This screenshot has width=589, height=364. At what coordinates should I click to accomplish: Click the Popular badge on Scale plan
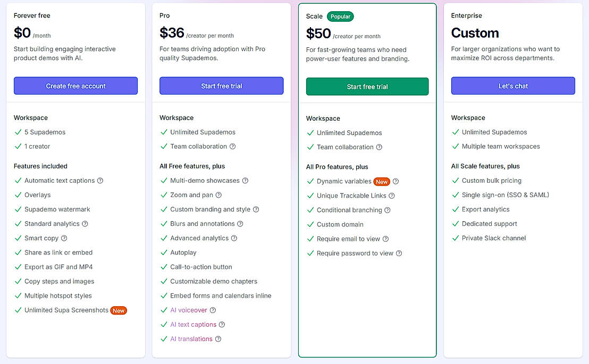pos(340,16)
